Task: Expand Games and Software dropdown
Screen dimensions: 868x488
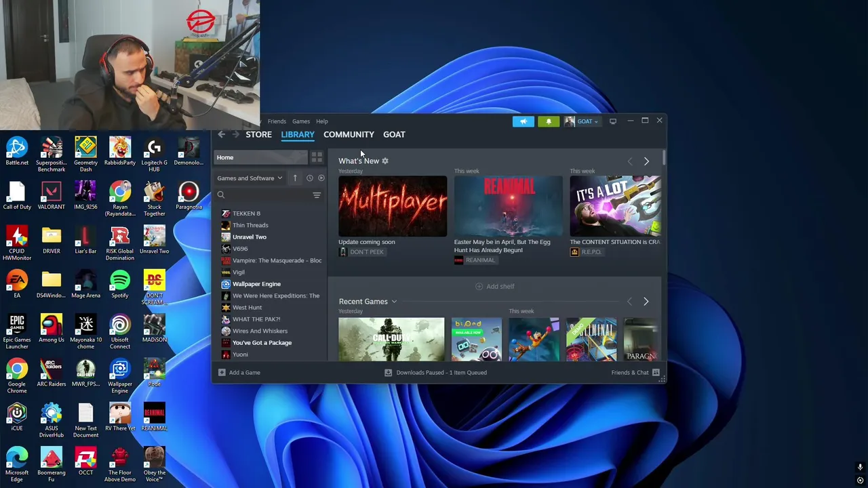Action: 250,178
